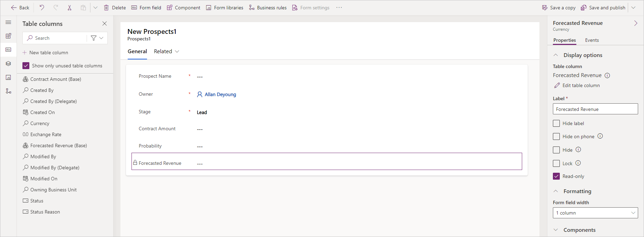The width and height of the screenshot is (644, 237).
Task: Click Edit table column link
Action: tap(577, 85)
